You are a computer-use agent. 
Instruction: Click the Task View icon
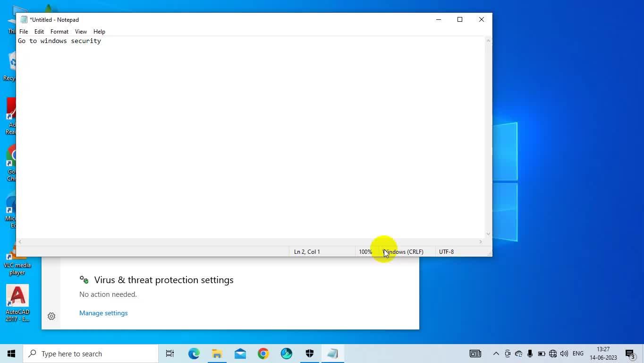(170, 354)
